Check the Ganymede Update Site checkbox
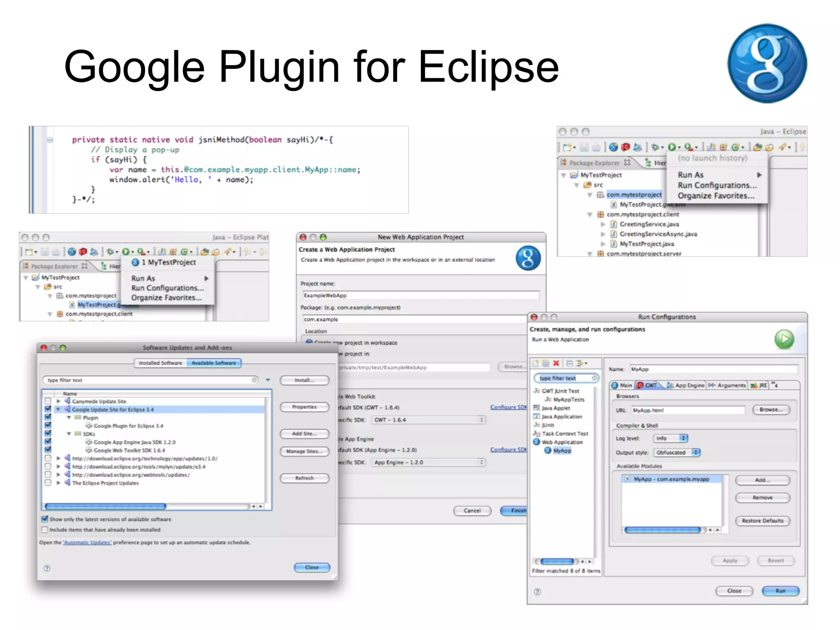The height and width of the screenshot is (630, 840). 48,401
